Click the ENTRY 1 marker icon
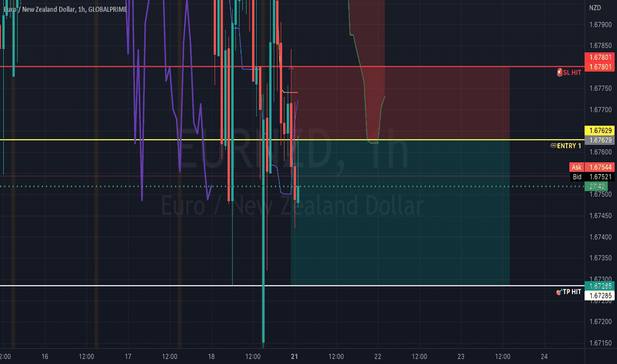The width and height of the screenshot is (617, 364). point(553,146)
